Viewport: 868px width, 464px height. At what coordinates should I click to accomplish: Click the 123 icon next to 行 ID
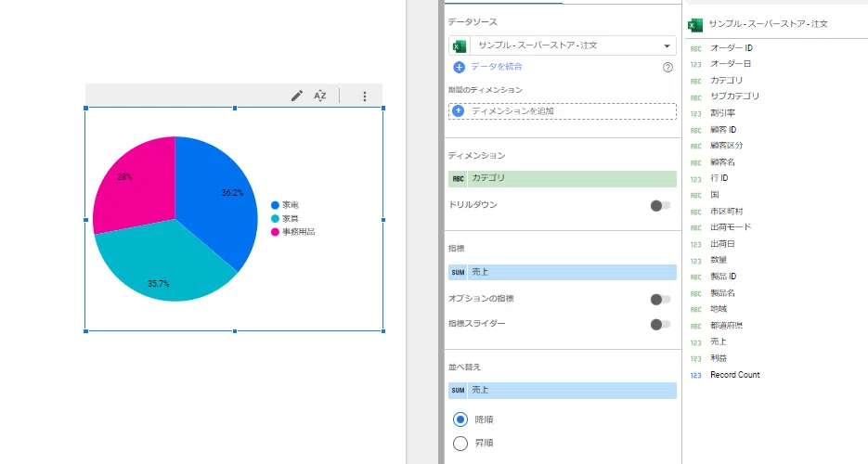pyautogui.click(x=696, y=178)
